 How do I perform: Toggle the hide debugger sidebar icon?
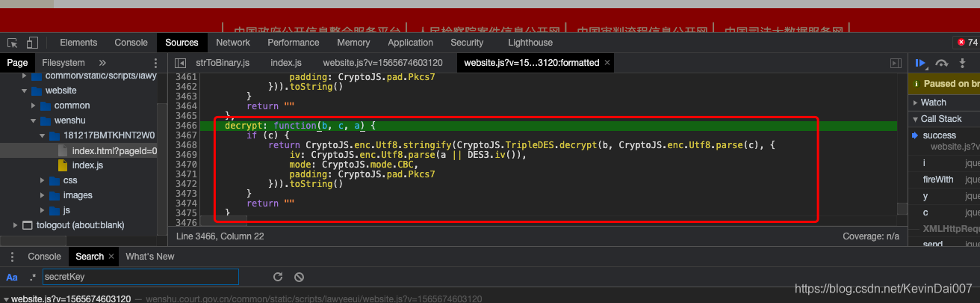[x=896, y=63]
